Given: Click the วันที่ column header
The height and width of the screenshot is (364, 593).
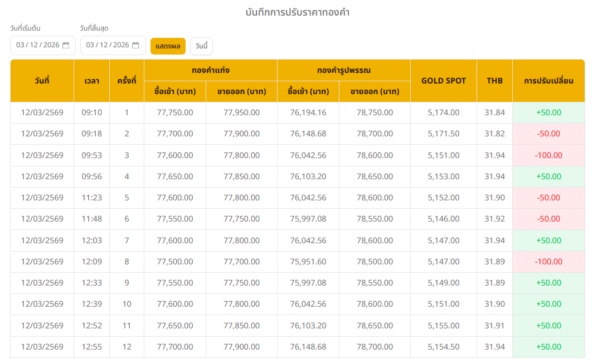Looking at the screenshot, I should 42,81.
